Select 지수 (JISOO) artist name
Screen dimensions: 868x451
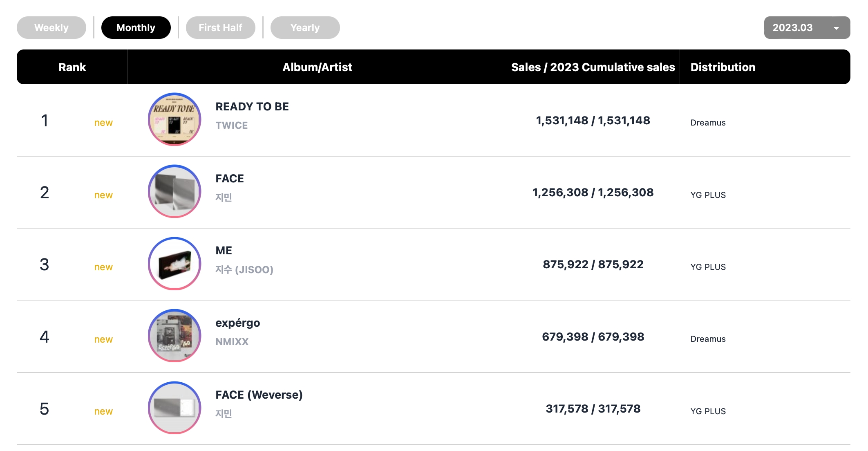244,269
